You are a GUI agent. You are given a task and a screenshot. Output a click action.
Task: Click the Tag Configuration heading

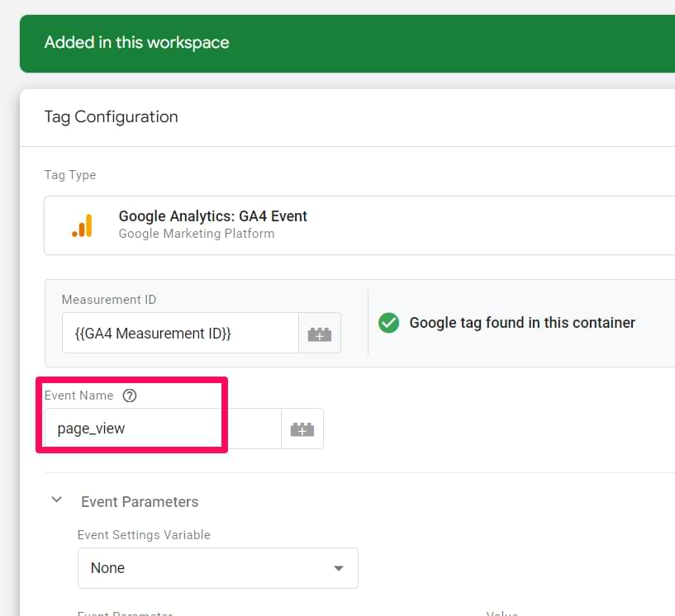111,117
